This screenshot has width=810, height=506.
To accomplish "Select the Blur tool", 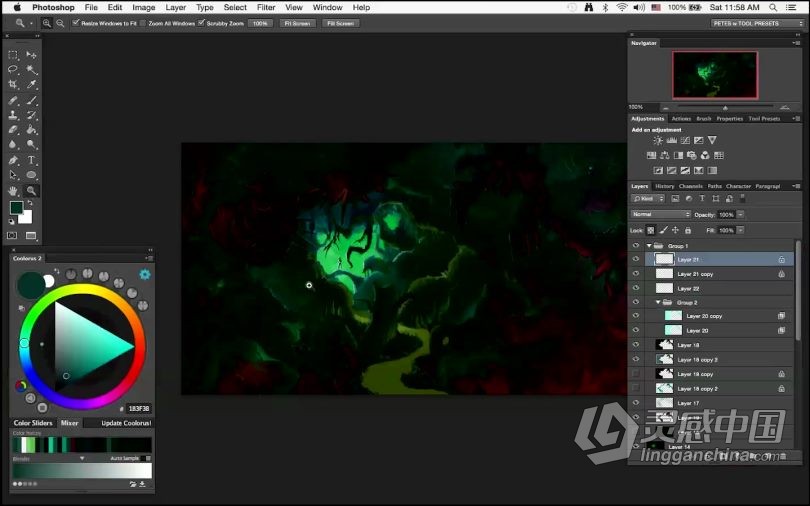I will coord(13,145).
